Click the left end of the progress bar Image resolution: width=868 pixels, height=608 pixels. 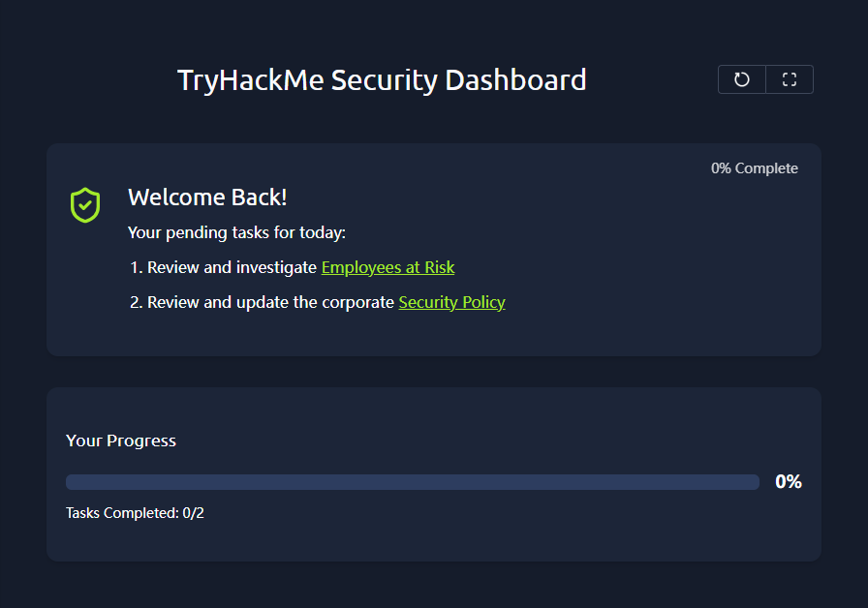click(72, 482)
